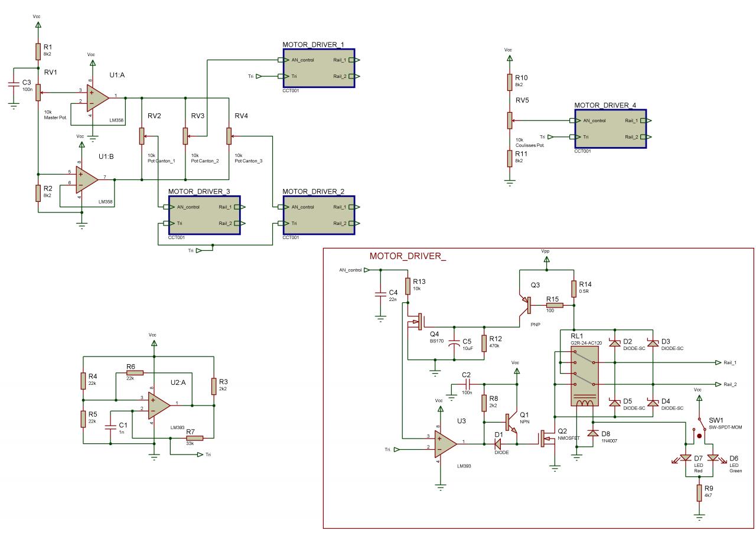756x533 pixels.
Task: Pick capacitor C1 1n
Action: tap(110, 427)
